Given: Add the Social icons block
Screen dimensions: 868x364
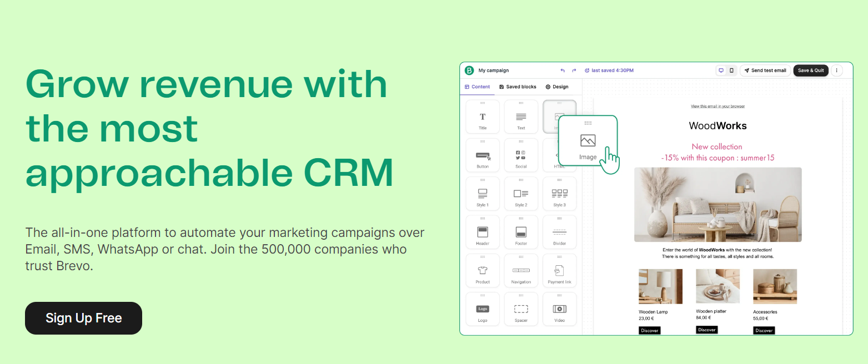Looking at the screenshot, I should tap(521, 155).
